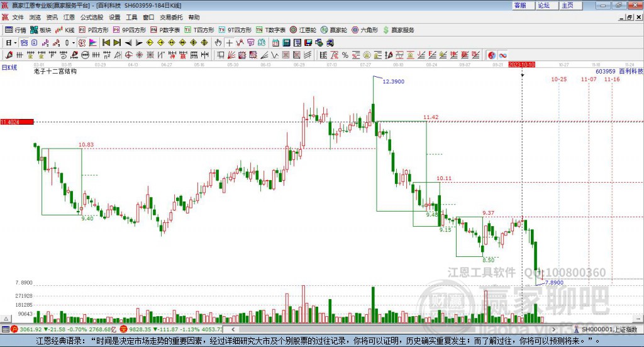Screen dimensions: 644x347
Task: Click the pink flag chart icon
Action: [93, 43]
